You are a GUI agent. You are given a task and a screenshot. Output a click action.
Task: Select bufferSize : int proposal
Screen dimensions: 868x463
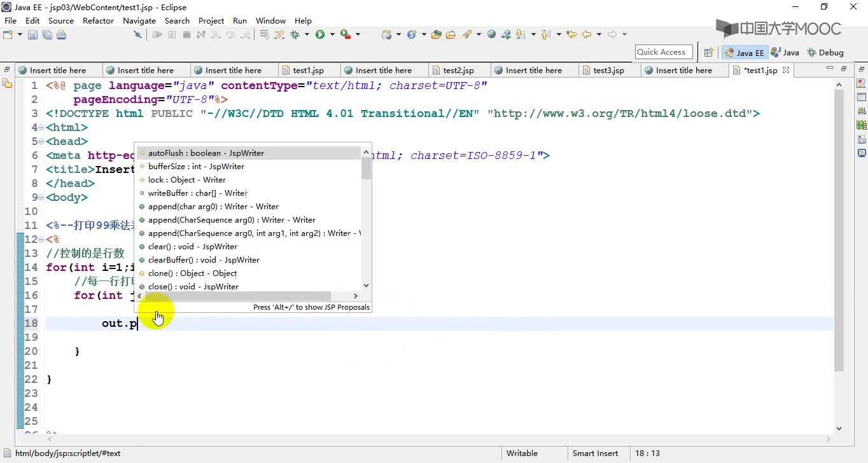[249, 166]
